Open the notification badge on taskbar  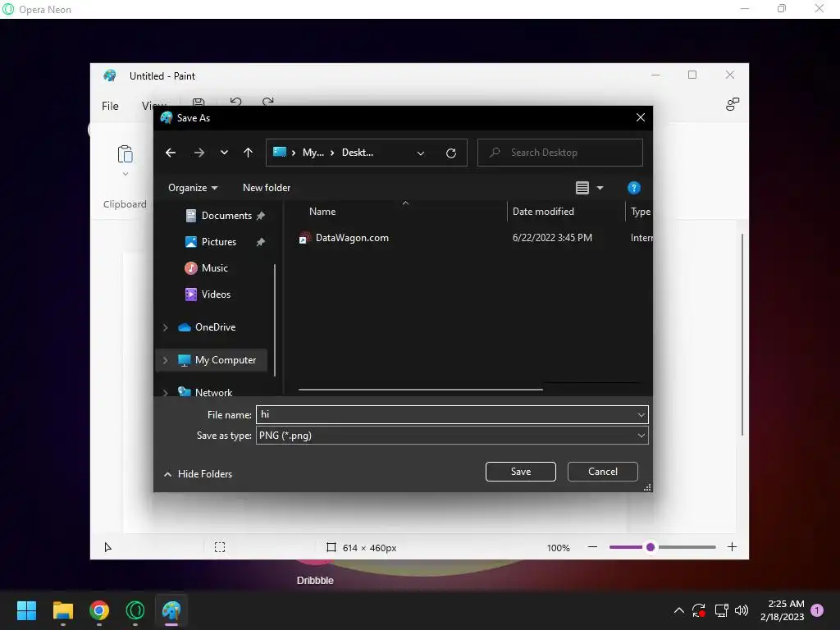(817, 610)
